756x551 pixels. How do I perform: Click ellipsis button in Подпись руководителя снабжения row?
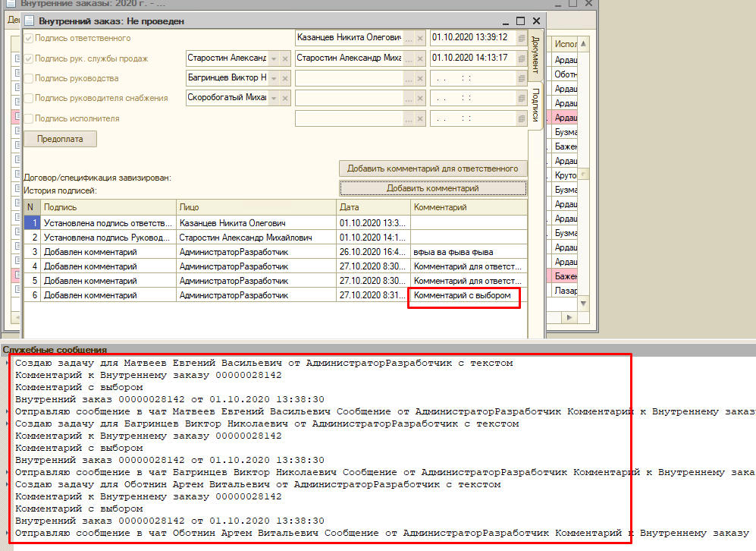[x=409, y=98]
